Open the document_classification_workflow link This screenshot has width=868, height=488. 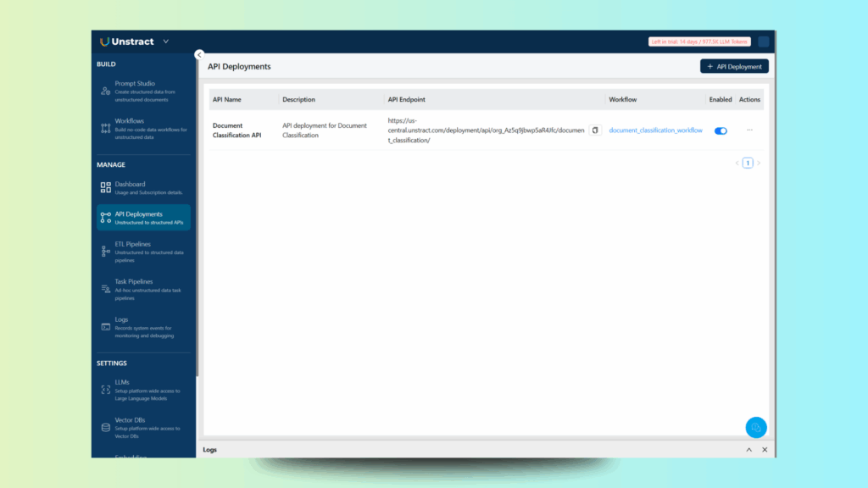(655, 130)
